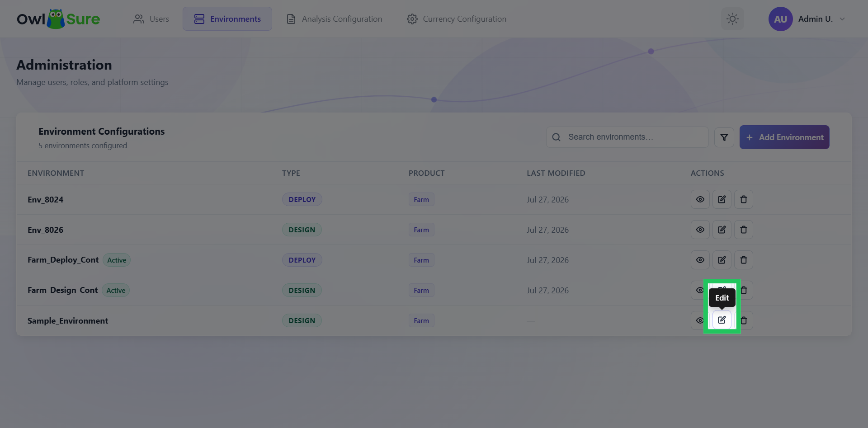Switch to the Environments tab
Image resolution: width=868 pixels, height=428 pixels.
227,19
